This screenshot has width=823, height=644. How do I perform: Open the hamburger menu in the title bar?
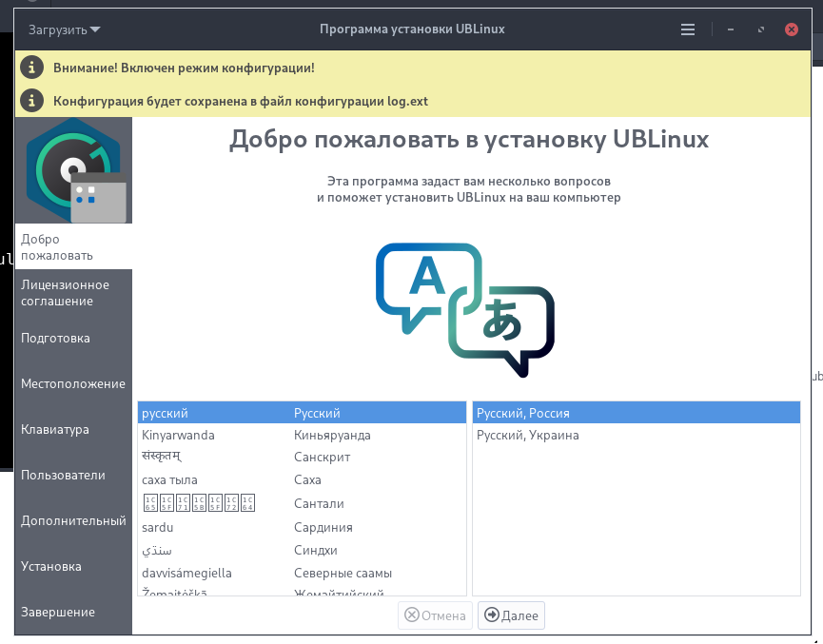pyautogui.click(x=688, y=29)
